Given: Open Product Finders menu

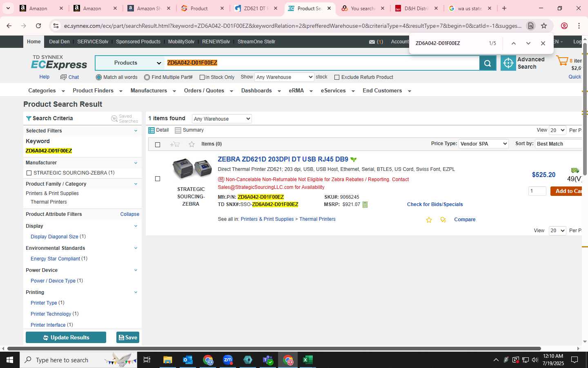Looking at the screenshot, I should [x=98, y=91].
